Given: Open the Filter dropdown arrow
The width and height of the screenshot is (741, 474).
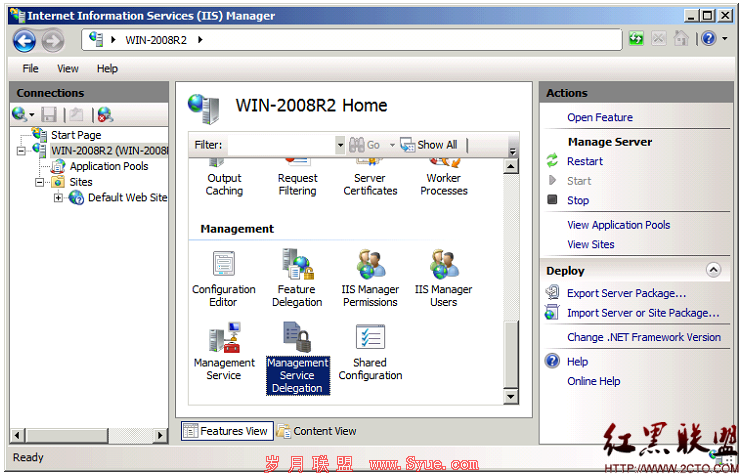Looking at the screenshot, I should [x=340, y=145].
